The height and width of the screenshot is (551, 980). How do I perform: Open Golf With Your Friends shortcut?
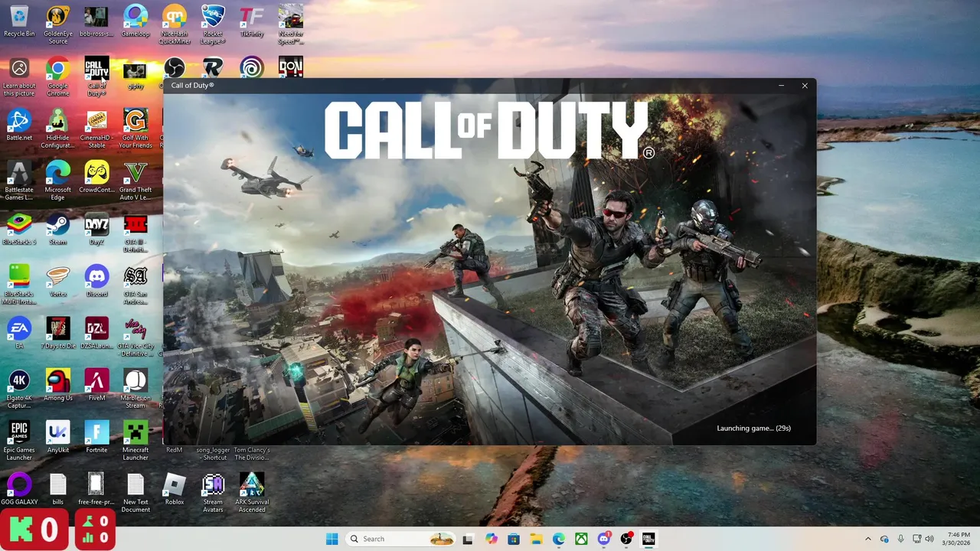(x=136, y=129)
